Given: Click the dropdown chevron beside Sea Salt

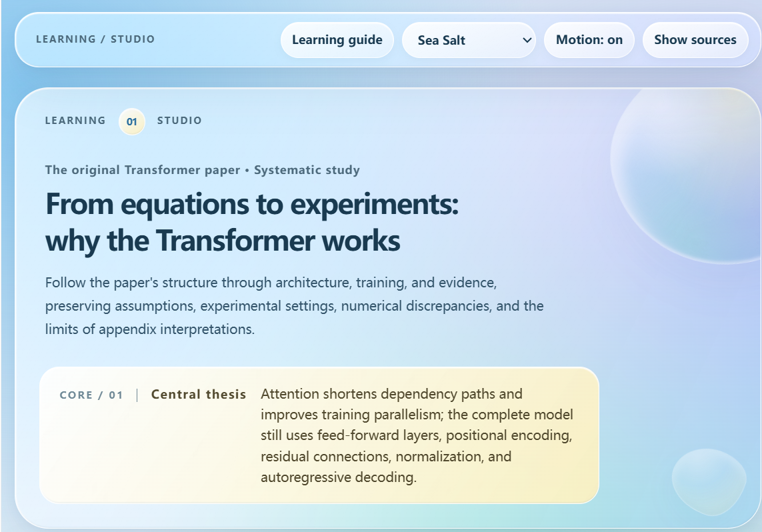Looking at the screenshot, I should tap(526, 40).
